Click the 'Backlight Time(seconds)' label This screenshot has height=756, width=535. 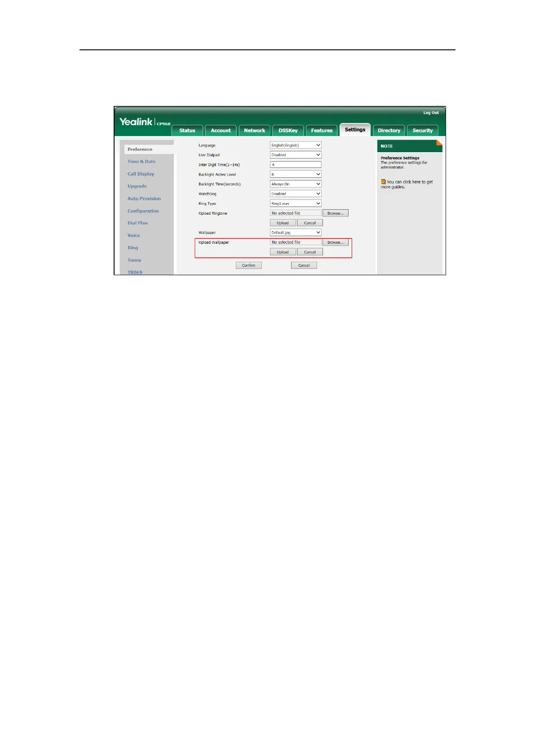[x=220, y=184]
